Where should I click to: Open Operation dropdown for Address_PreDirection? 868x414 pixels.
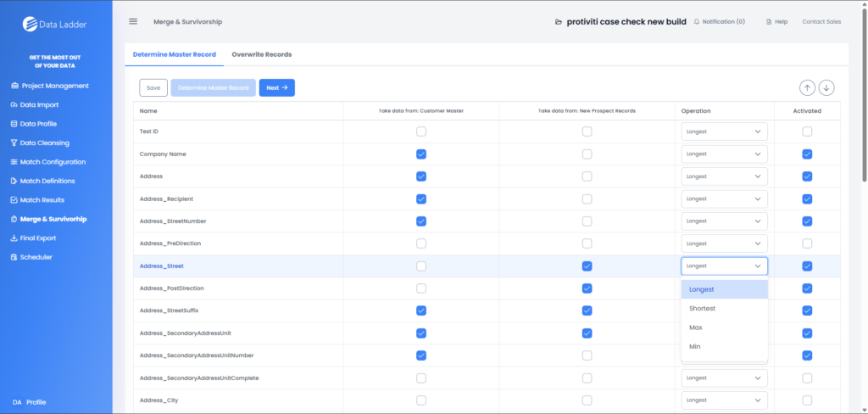coord(724,243)
